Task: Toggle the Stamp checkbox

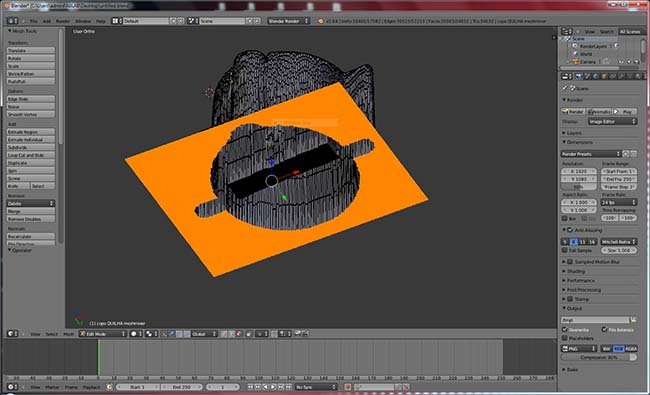Action: pyautogui.click(x=570, y=299)
